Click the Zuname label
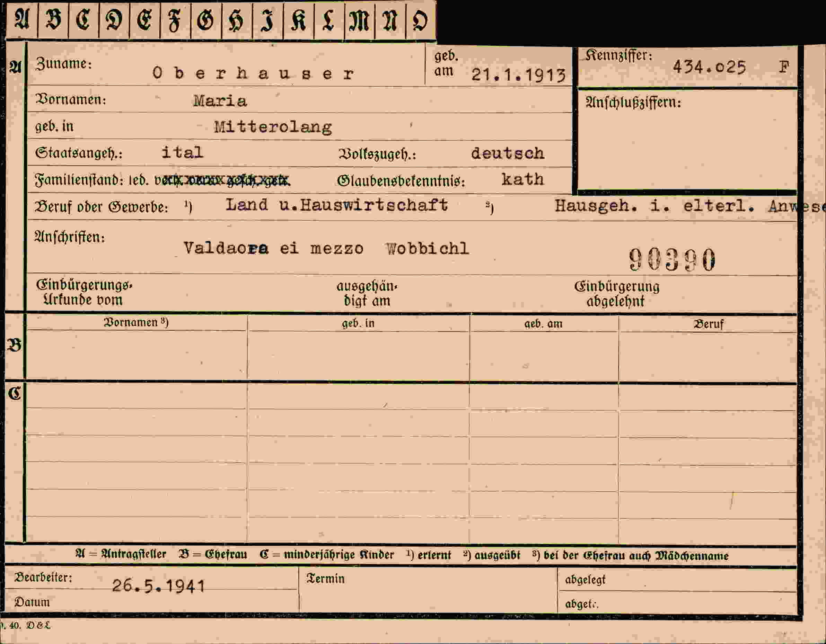Viewport: 826px width, 644px height. (63, 64)
